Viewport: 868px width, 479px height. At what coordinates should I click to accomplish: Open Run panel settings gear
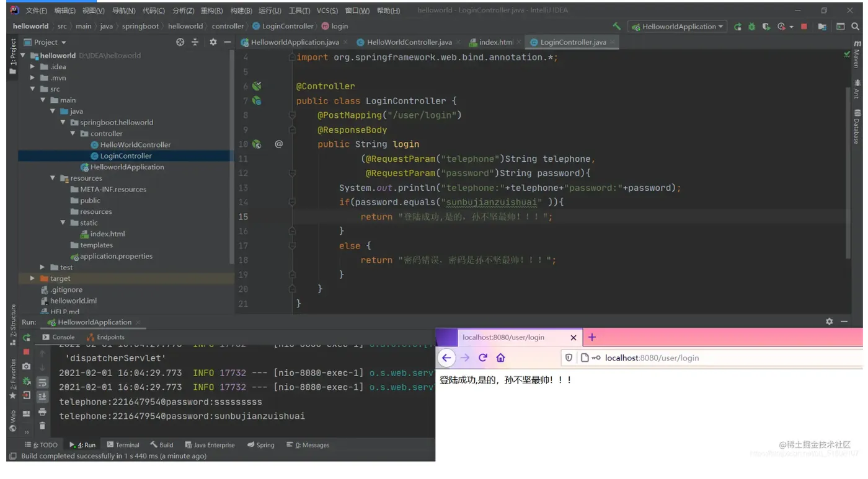point(829,322)
